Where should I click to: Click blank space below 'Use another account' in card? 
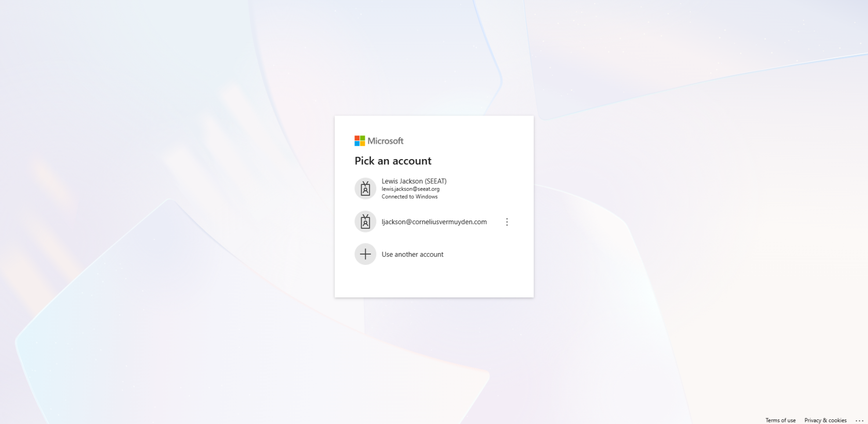click(434, 281)
